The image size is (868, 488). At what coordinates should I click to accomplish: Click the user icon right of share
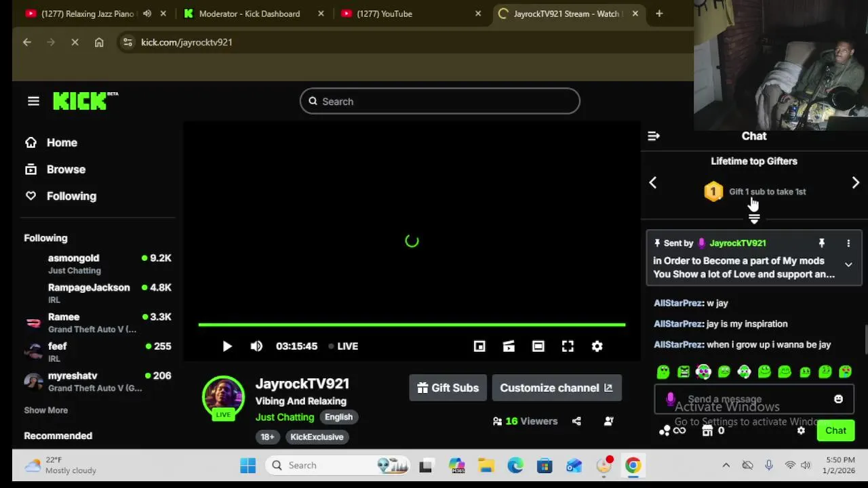tap(609, 421)
